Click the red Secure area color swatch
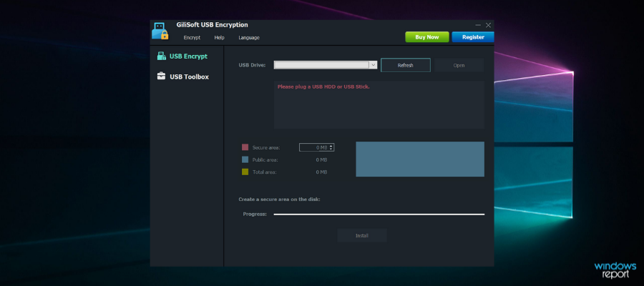 [245, 147]
